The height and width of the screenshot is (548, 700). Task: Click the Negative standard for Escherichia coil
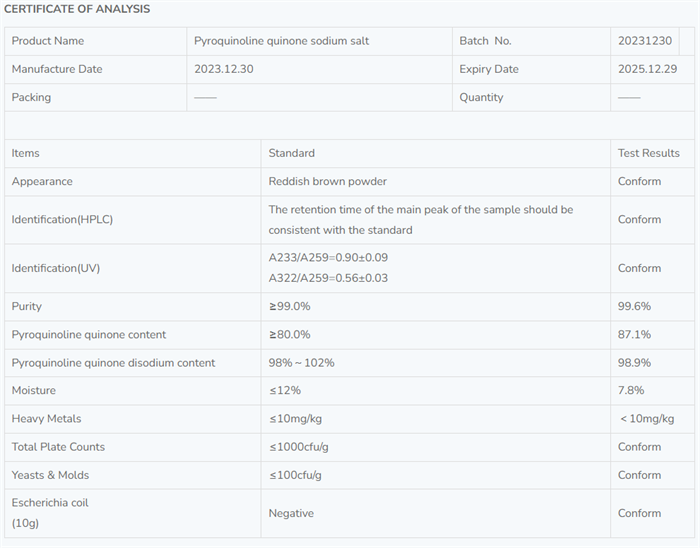[x=291, y=513]
